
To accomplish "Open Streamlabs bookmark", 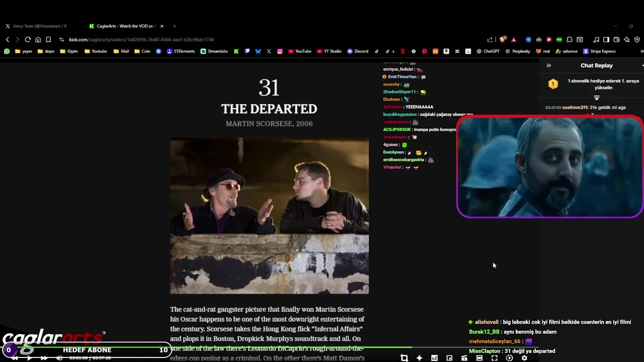I will [x=214, y=51].
